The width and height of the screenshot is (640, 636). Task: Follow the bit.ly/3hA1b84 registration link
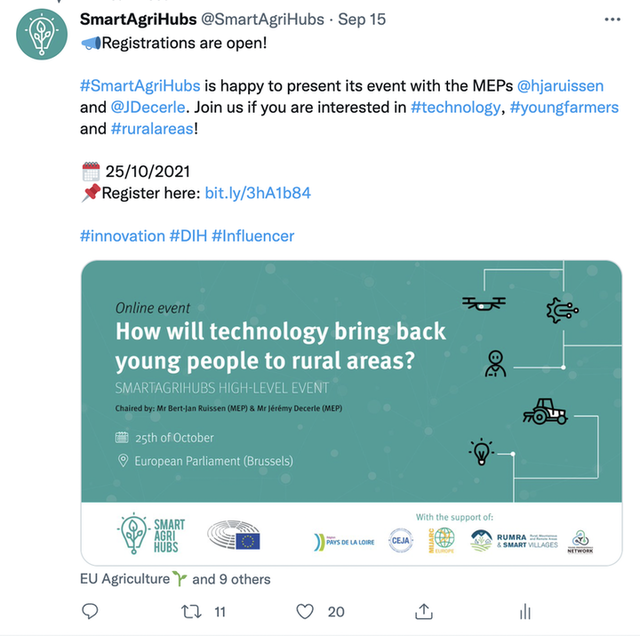258,193
